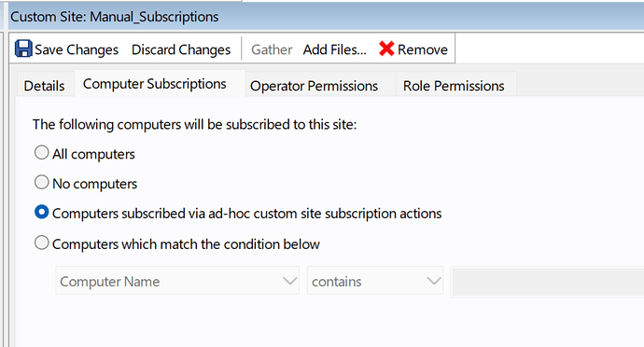The width and height of the screenshot is (644, 347).
Task: Click the Gather toolbar button
Action: tap(272, 49)
